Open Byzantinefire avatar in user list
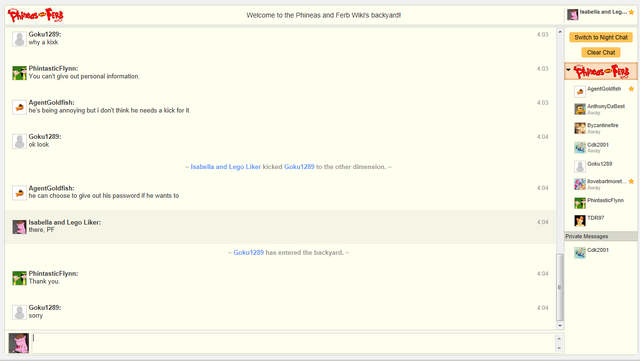This screenshot has height=361, width=640. tap(580, 128)
